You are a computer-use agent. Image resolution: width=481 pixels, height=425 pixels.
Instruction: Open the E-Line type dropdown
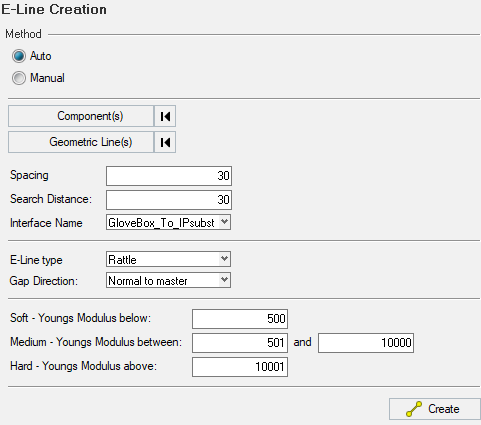[168, 259]
